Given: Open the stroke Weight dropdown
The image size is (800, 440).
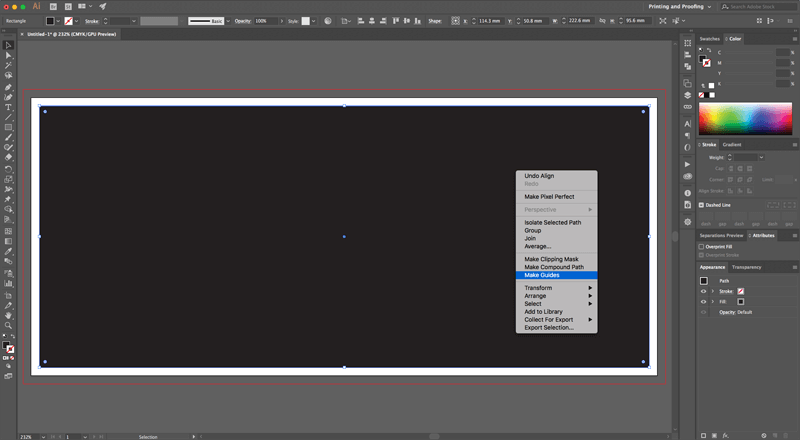Looking at the screenshot, I should 761,157.
